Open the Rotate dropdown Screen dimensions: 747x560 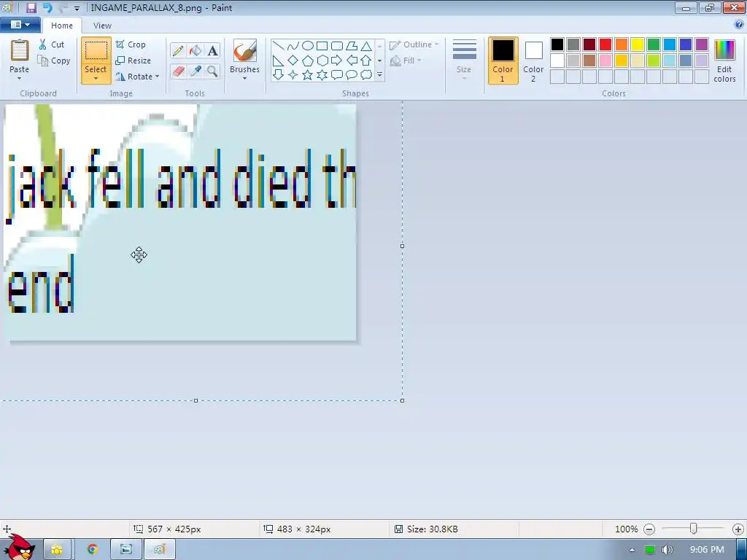(x=137, y=77)
